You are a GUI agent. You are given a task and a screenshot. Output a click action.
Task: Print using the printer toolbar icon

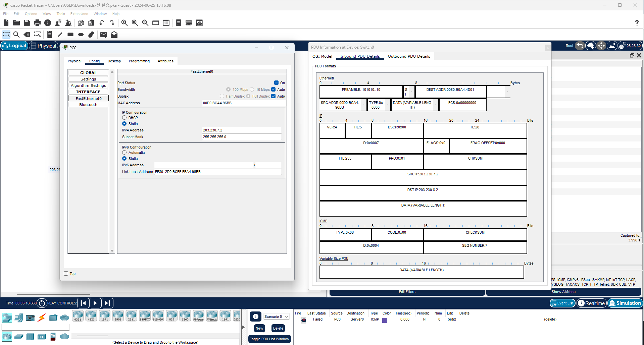coord(37,23)
